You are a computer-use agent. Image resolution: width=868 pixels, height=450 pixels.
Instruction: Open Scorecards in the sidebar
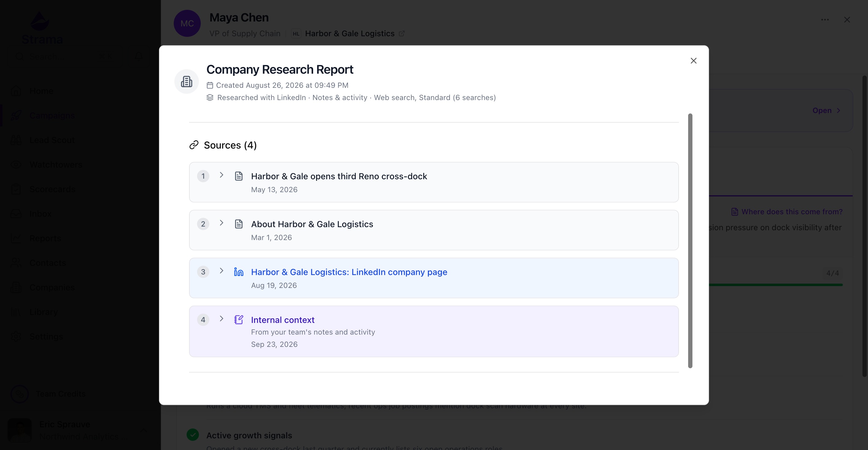tap(52, 189)
